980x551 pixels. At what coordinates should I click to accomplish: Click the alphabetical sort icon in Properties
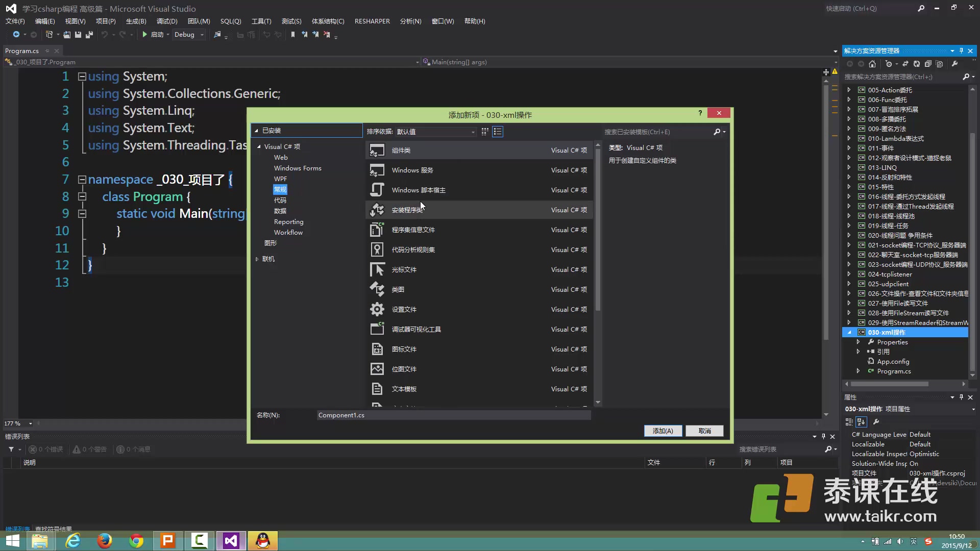point(861,422)
